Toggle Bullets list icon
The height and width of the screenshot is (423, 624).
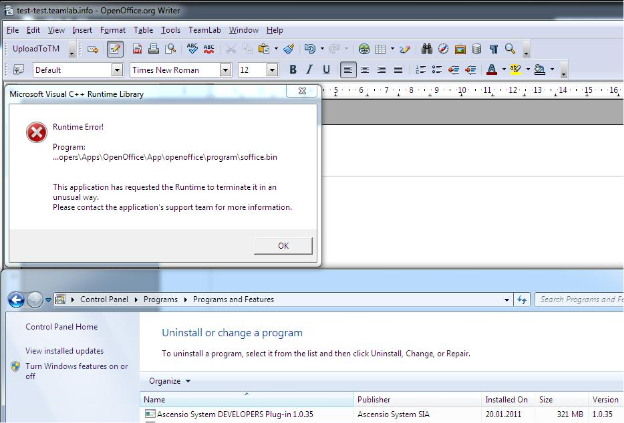(437, 70)
